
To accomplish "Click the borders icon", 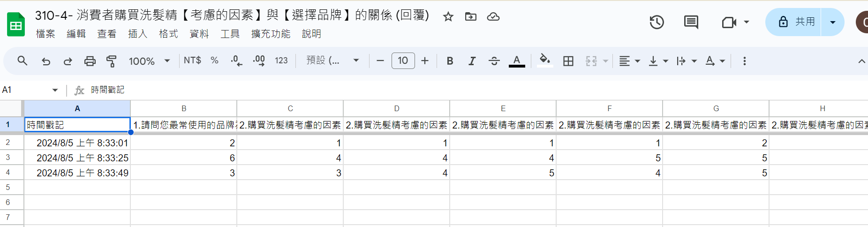I will coord(568,61).
